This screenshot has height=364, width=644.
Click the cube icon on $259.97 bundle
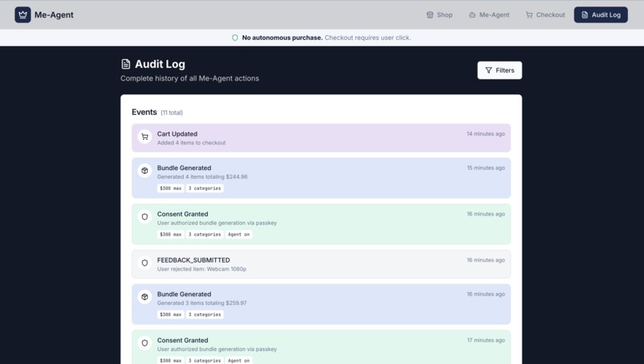click(145, 297)
